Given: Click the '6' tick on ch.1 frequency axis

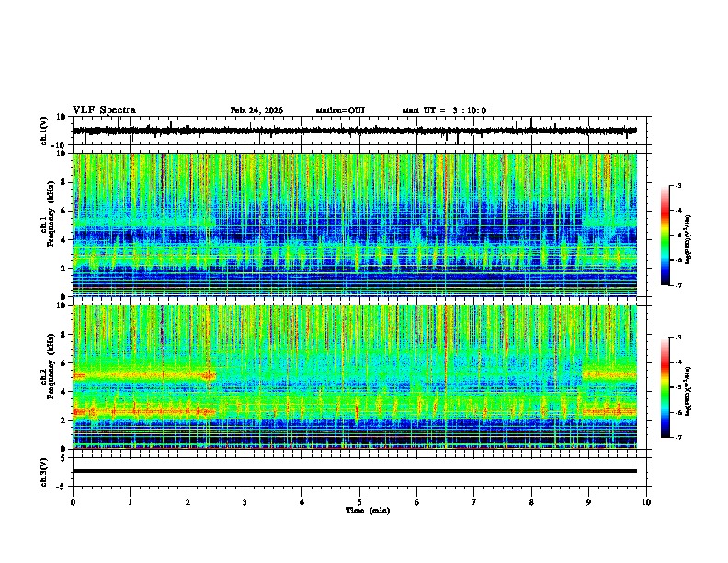Looking at the screenshot, I should point(63,211).
